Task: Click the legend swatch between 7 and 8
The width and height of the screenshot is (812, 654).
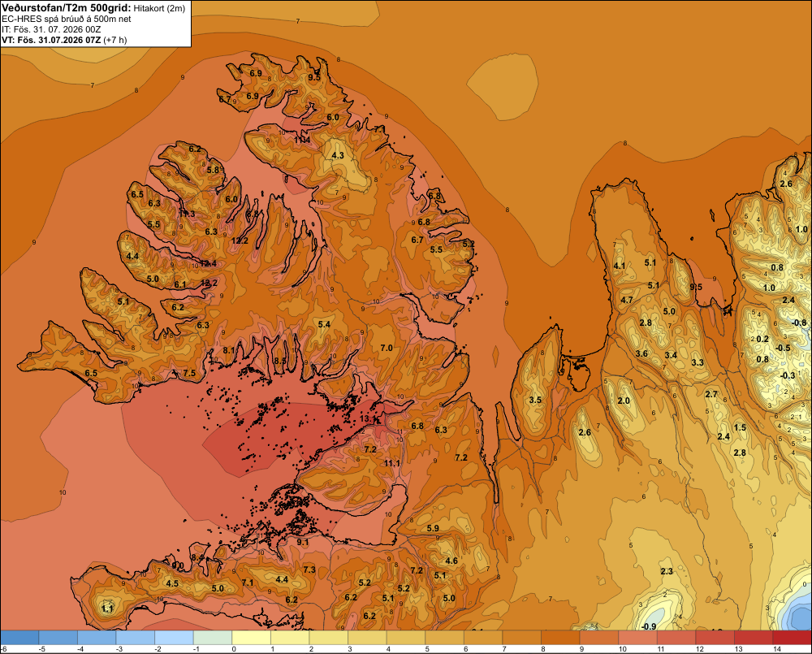Action: coord(522,638)
